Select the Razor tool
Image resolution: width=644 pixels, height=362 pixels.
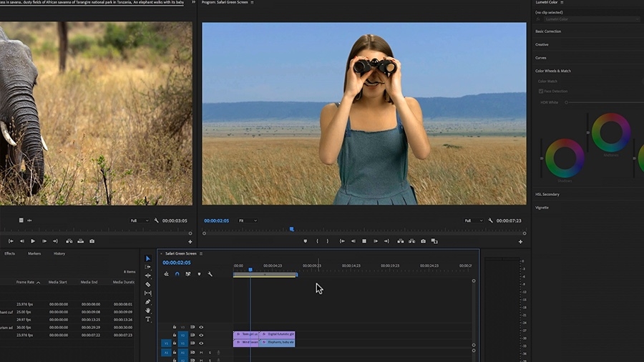click(148, 284)
